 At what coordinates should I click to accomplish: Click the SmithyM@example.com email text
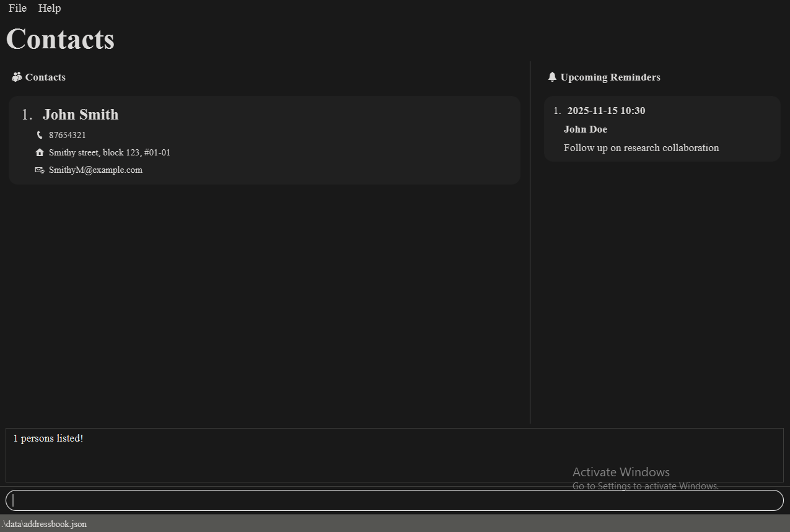coord(95,170)
